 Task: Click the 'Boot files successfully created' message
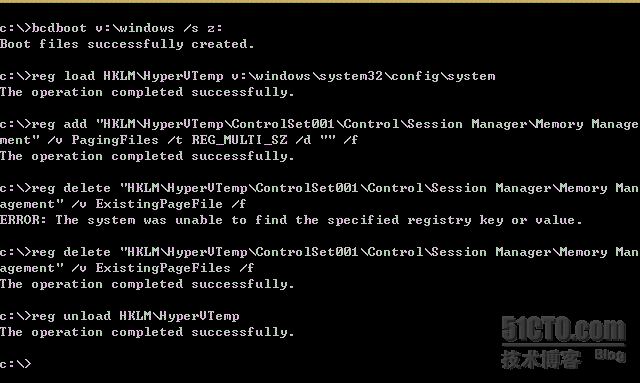pos(127,44)
